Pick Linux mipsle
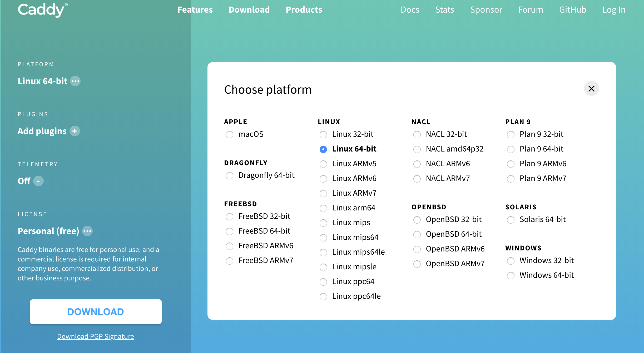 [323, 267]
